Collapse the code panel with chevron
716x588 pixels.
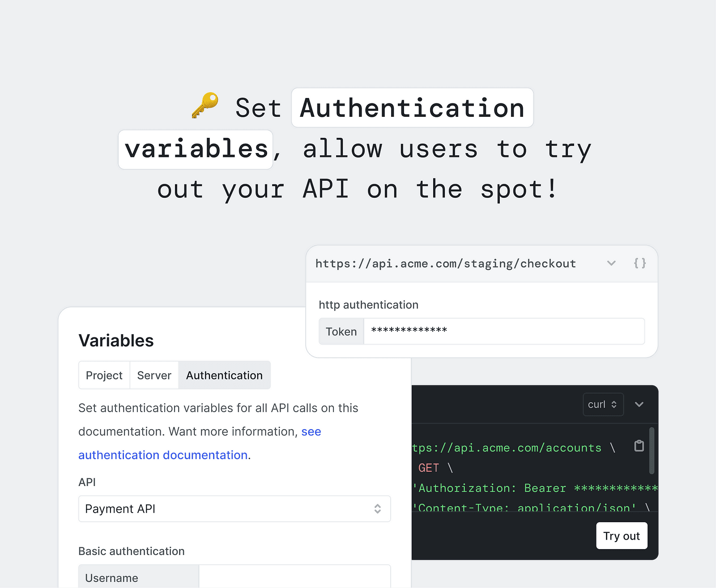coord(639,405)
